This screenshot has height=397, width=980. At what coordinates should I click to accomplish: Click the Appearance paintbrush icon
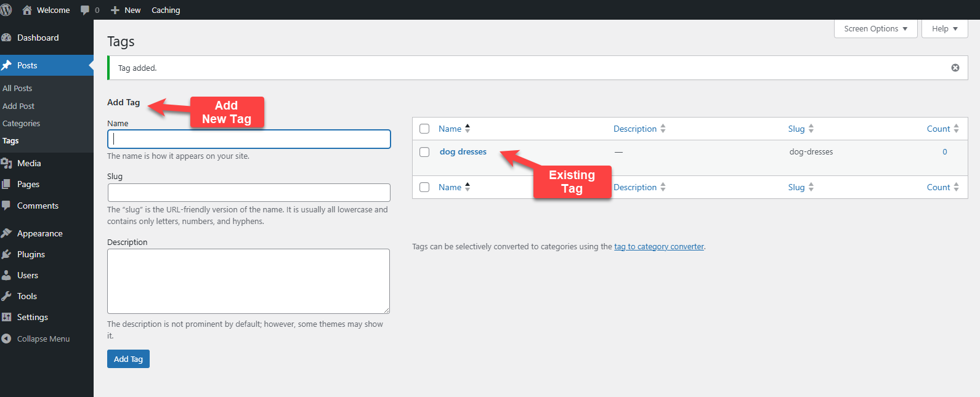pos(7,233)
